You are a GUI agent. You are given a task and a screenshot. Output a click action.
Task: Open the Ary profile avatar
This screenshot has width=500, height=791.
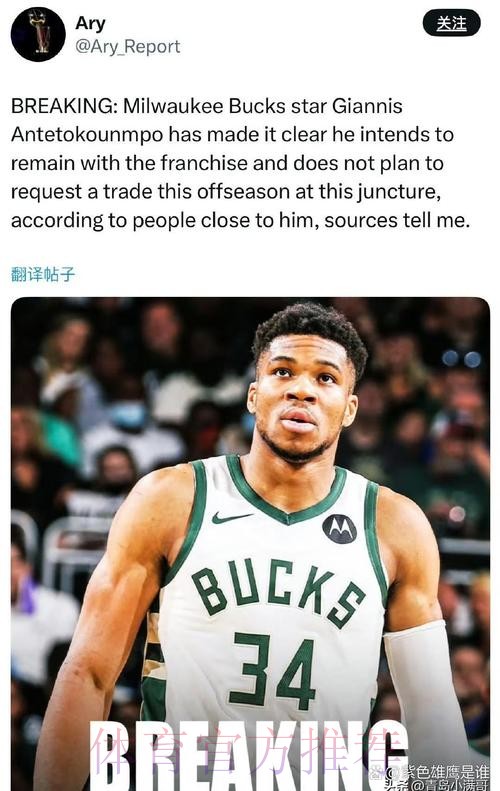pos(38,34)
